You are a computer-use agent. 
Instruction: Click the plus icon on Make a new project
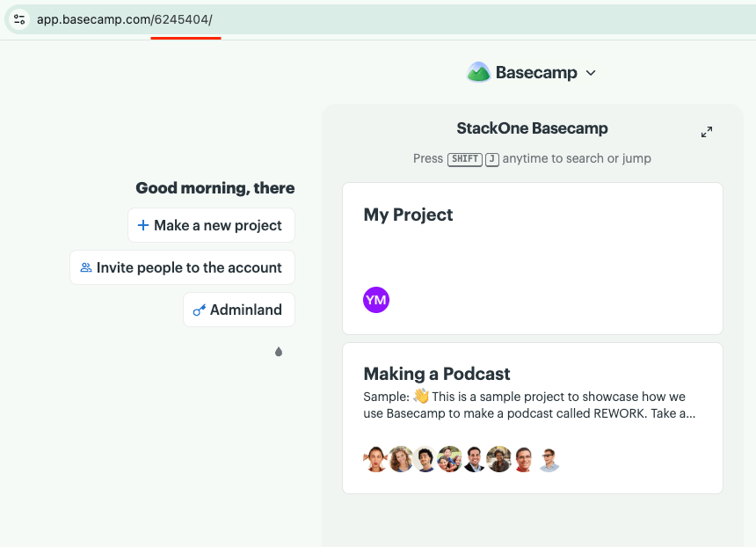142,225
